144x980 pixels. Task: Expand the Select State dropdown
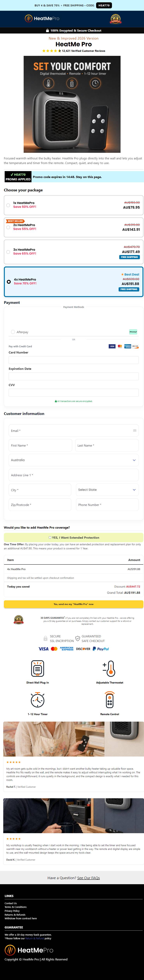coord(107,490)
